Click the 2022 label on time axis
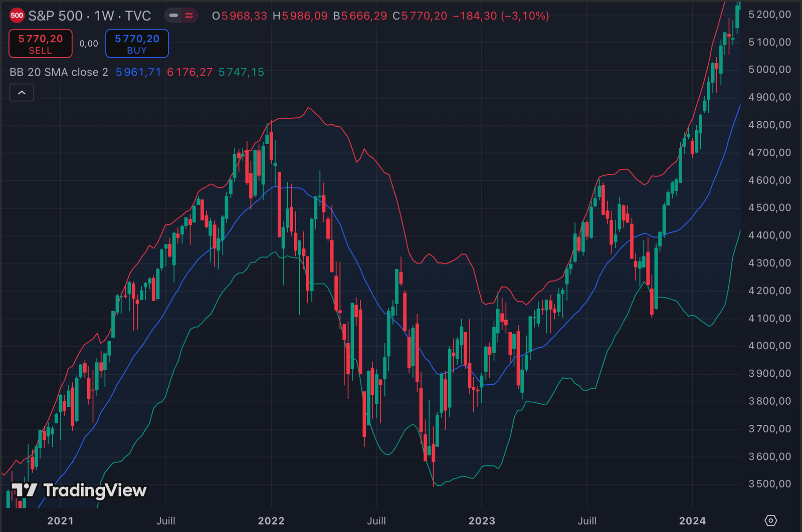This screenshot has width=802, height=532. point(271,521)
